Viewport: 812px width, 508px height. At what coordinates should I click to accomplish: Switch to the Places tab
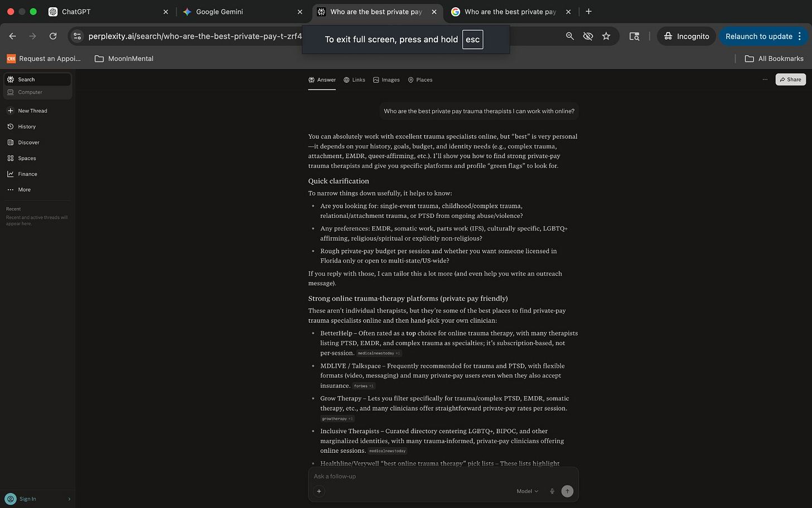[x=420, y=80]
